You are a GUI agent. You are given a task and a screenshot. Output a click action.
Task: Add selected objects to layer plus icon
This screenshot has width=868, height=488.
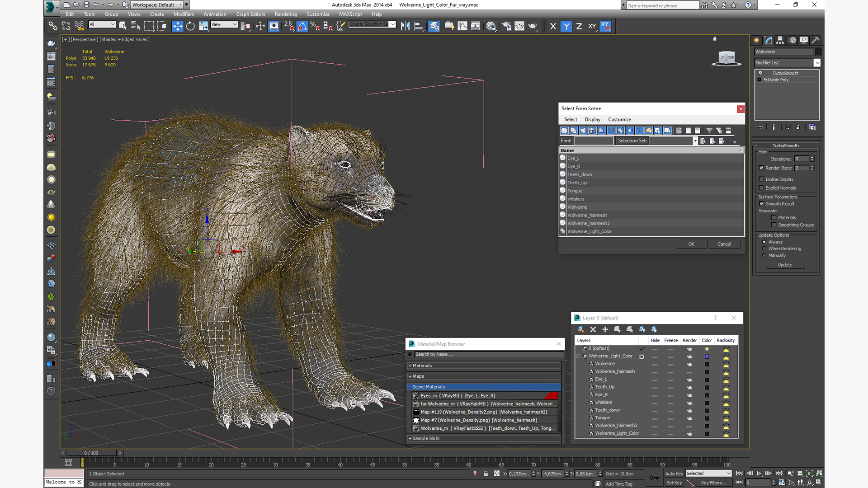[605, 329]
